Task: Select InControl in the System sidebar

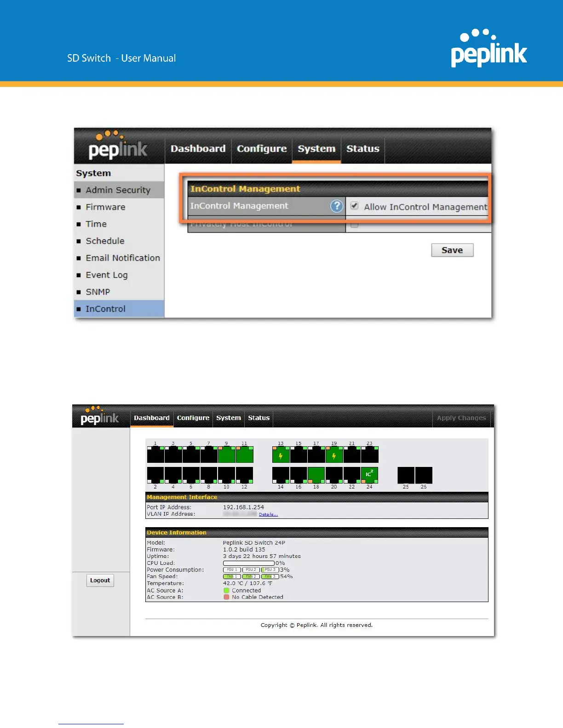Action: [119, 309]
